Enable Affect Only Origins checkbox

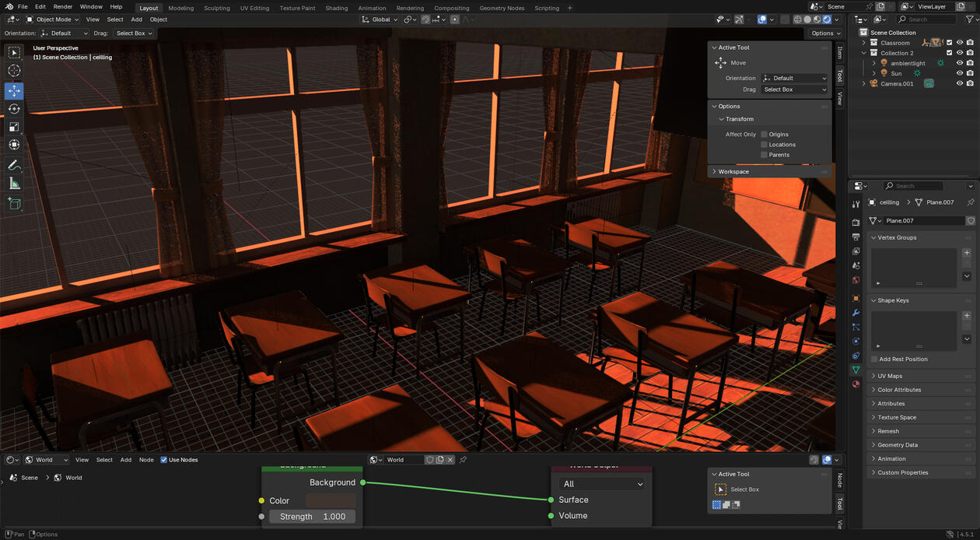point(764,135)
